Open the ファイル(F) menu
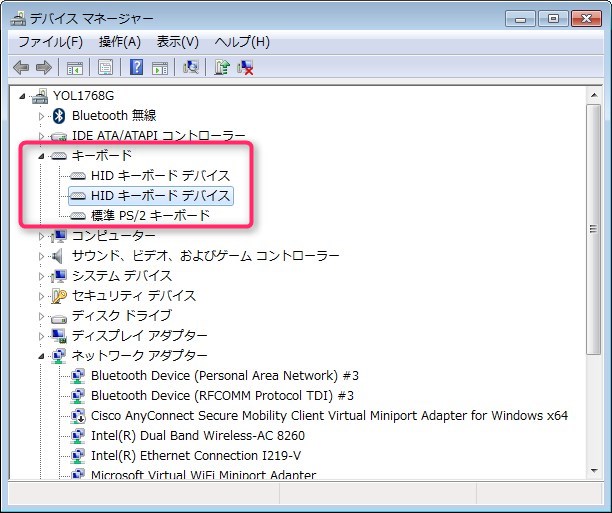Image resolution: width=612 pixels, height=513 pixels. (x=50, y=41)
